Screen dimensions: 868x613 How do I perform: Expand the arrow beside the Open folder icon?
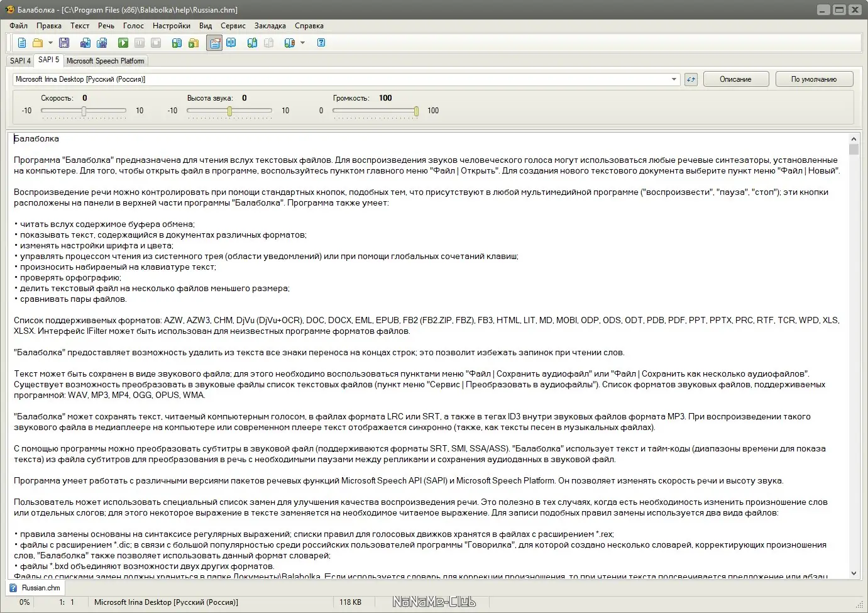pos(50,43)
